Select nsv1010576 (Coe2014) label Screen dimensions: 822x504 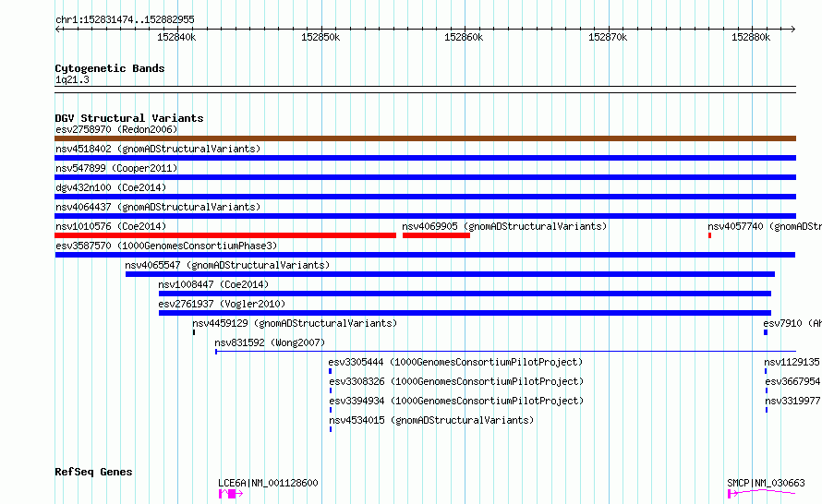111,226
